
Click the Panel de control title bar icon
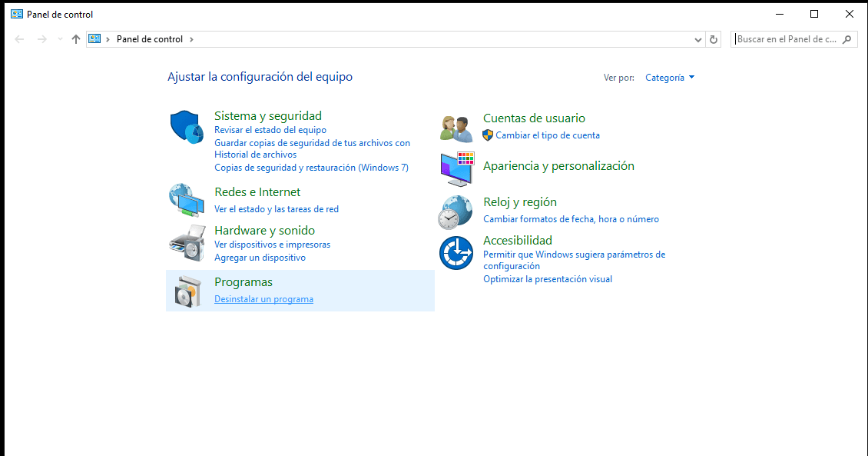coord(17,14)
